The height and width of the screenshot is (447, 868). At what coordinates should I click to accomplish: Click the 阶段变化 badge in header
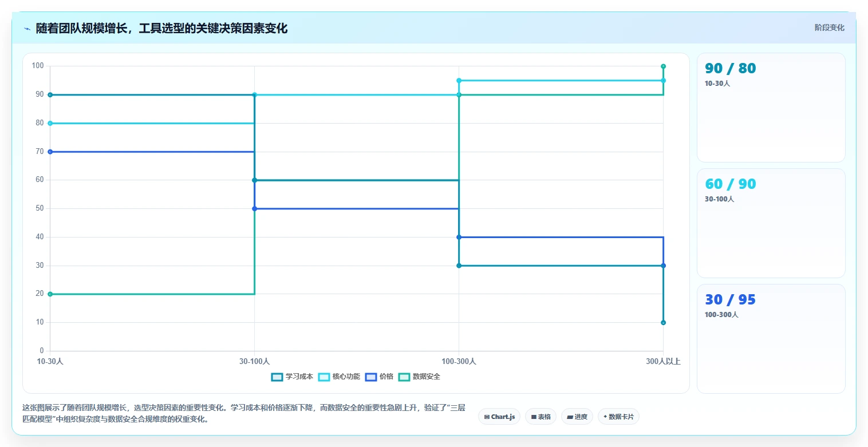pos(829,27)
